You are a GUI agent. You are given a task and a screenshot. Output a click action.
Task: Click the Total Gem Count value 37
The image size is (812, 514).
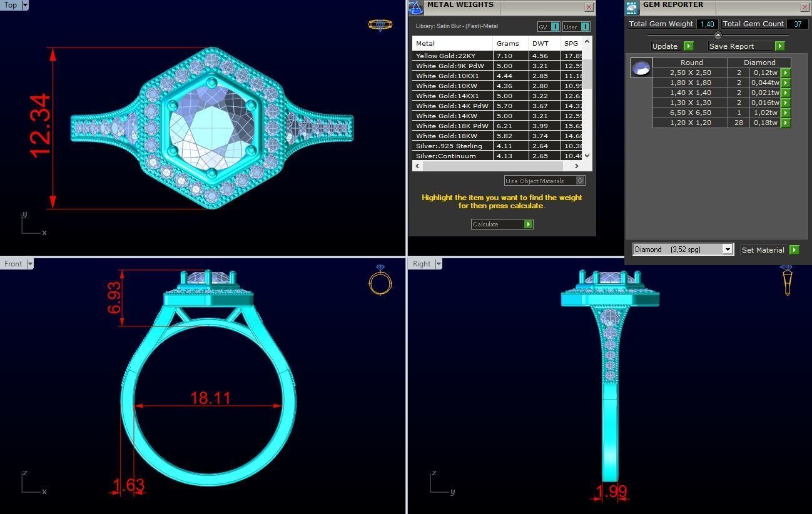pyautogui.click(x=798, y=24)
